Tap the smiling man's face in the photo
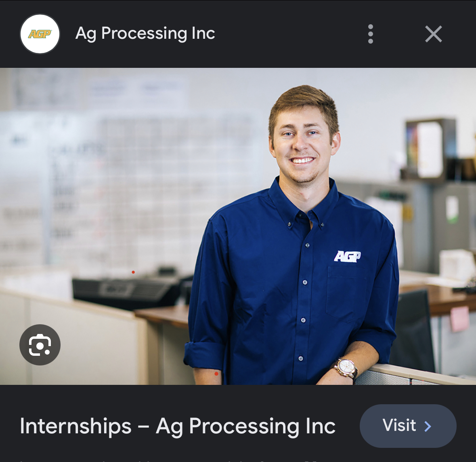The width and height of the screenshot is (476, 462). coord(304,140)
